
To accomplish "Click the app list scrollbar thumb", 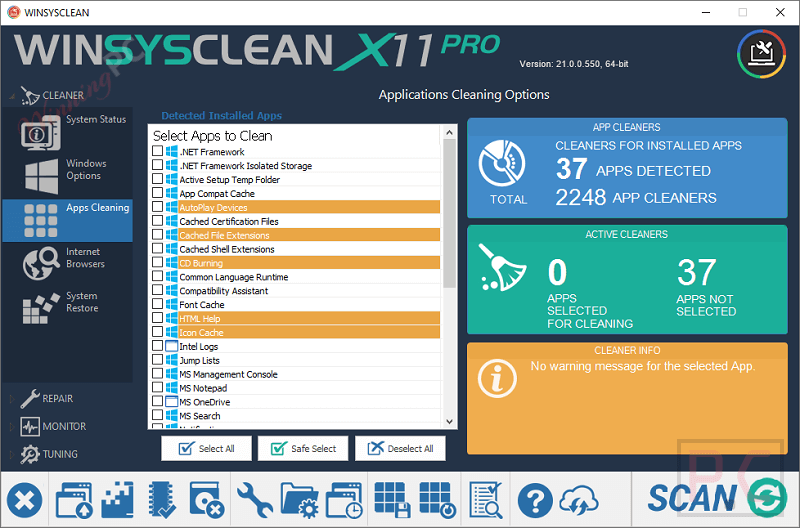I will click(x=449, y=213).
